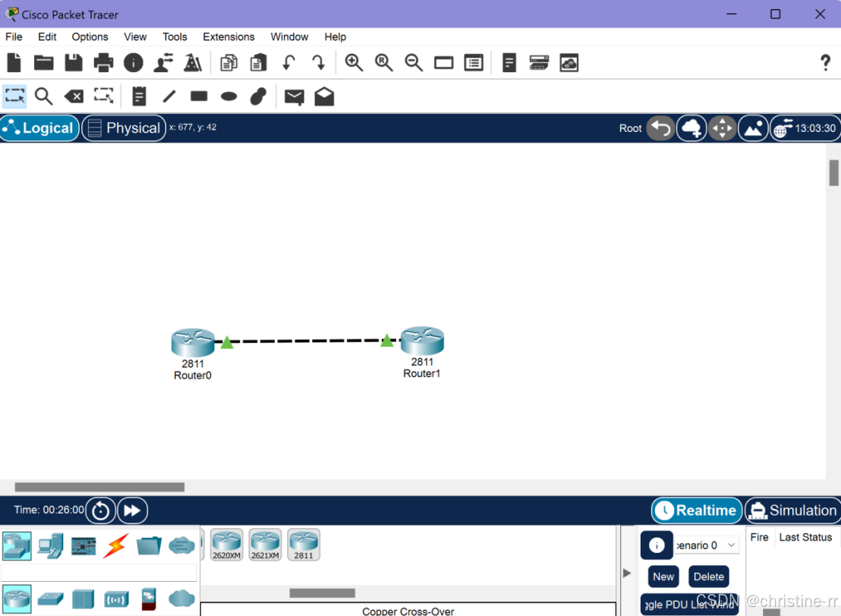Screen dimensions: 841x616
Task: Open the View menu
Action: tap(135, 37)
